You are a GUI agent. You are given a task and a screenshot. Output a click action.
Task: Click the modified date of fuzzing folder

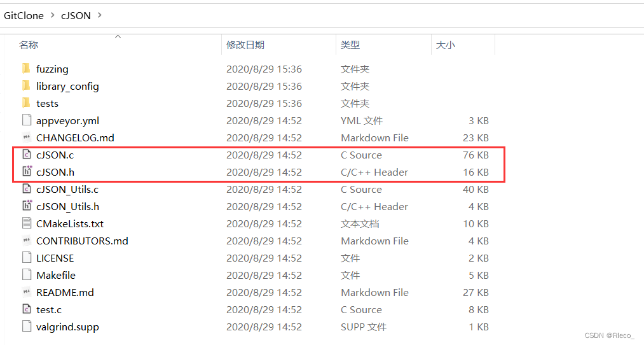[264, 69]
